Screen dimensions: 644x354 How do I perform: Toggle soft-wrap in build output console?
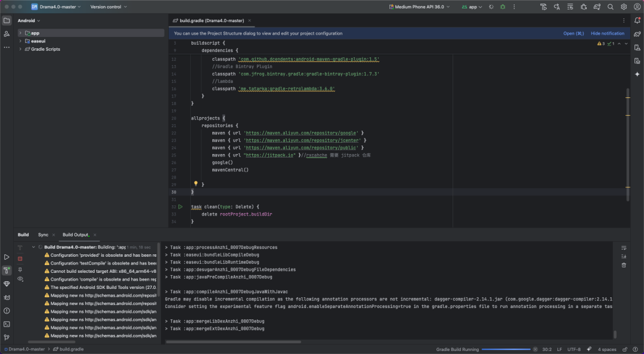(624, 248)
